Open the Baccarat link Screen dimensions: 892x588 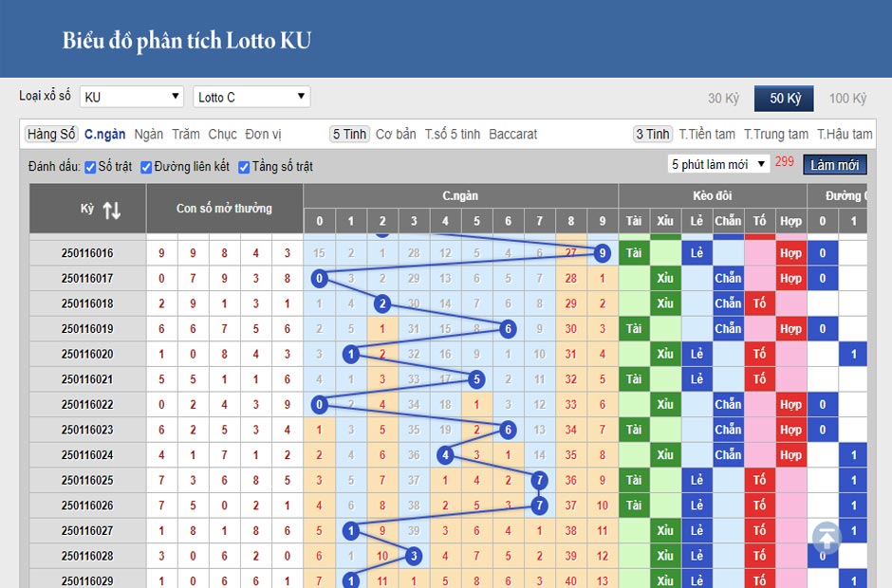pos(513,135)
